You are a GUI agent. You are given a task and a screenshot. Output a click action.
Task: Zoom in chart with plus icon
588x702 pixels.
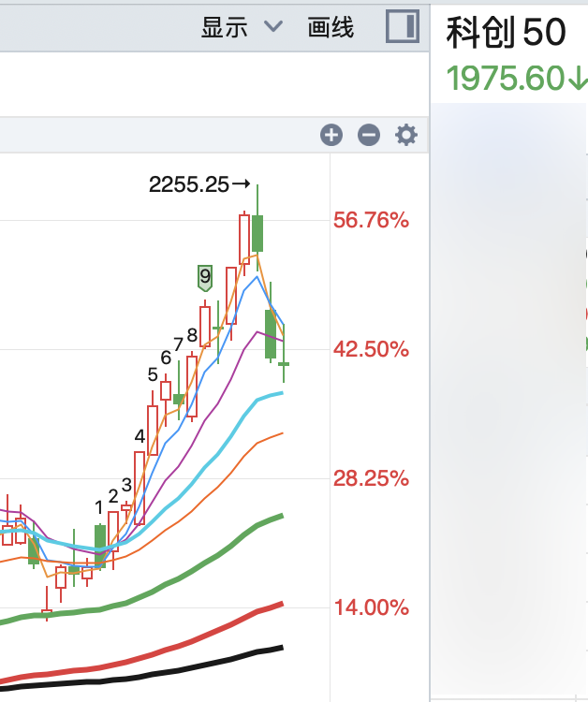click(331, 135)
